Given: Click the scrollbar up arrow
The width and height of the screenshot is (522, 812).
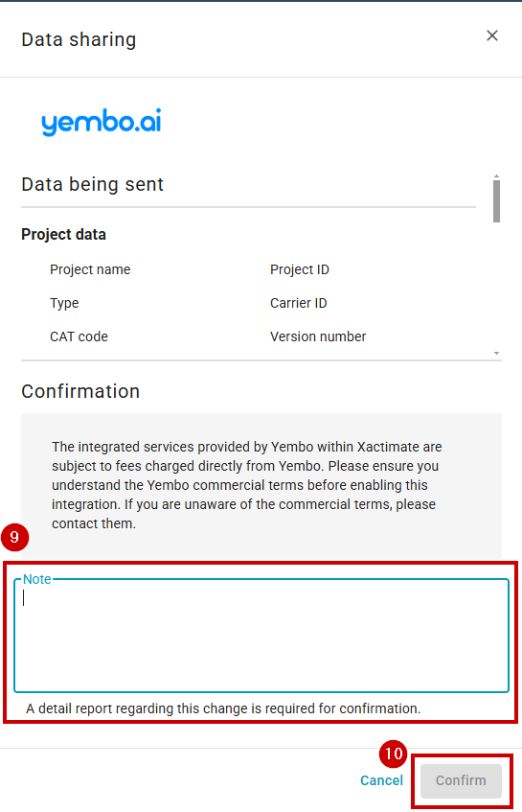Looking at the screenshot, I should coord(497,177).
